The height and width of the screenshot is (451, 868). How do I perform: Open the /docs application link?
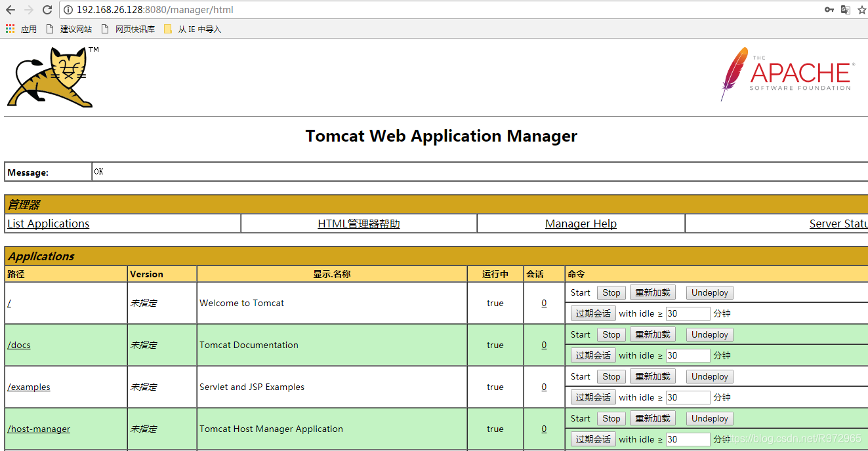point(19,345)
